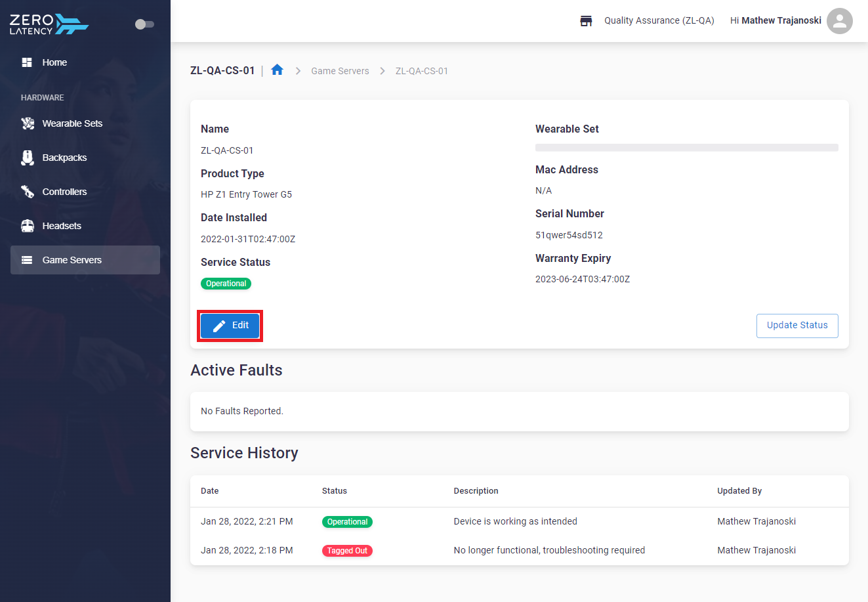
Task: Select the Backpacks icon
Action: [28, 158]
